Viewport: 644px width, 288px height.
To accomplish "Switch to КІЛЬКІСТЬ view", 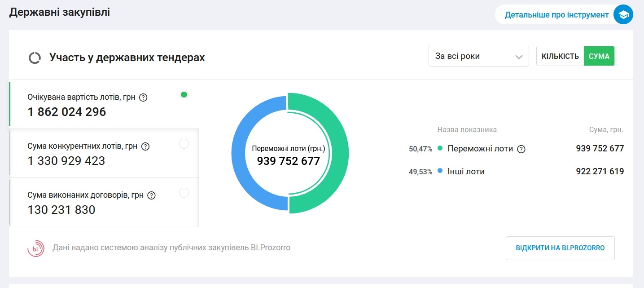I will (560, 56).
